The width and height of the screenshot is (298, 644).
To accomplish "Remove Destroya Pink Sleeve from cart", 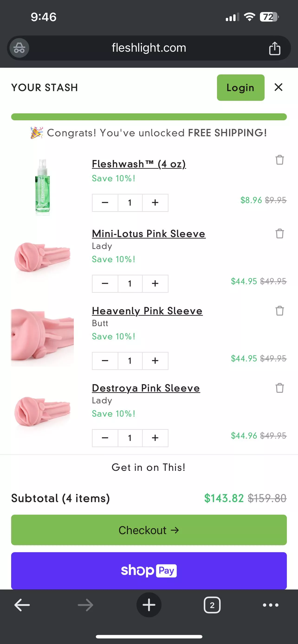I will pos(279,388).
